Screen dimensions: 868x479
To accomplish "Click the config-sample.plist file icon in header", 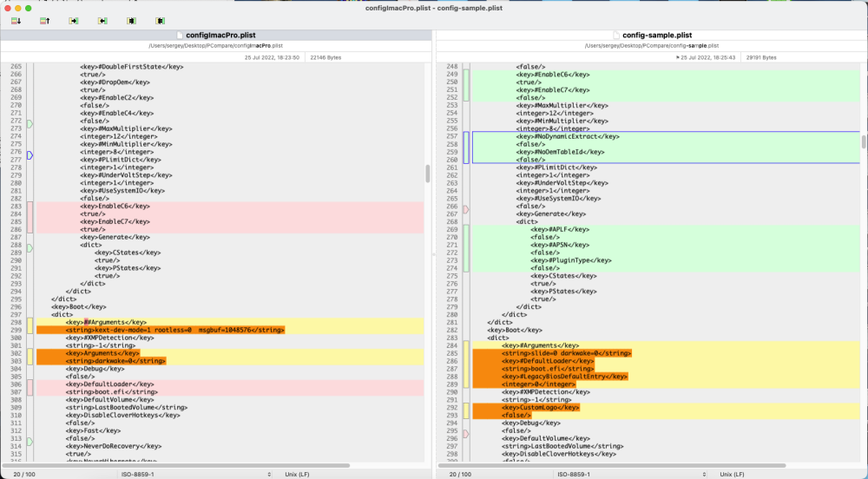I will tap(615, 35).
